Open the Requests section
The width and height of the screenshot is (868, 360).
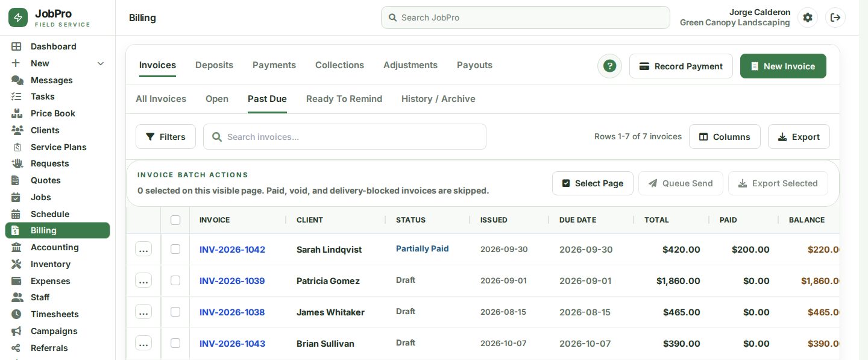click(58, 163)
